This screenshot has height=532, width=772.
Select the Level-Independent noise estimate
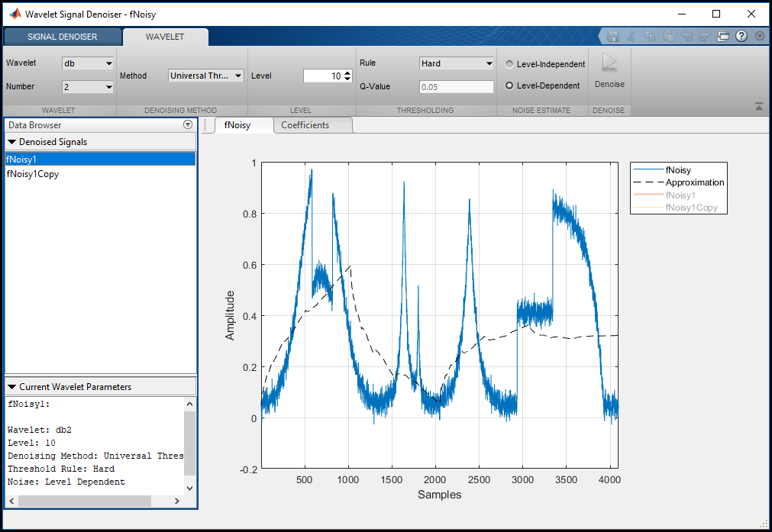(509, 65)
